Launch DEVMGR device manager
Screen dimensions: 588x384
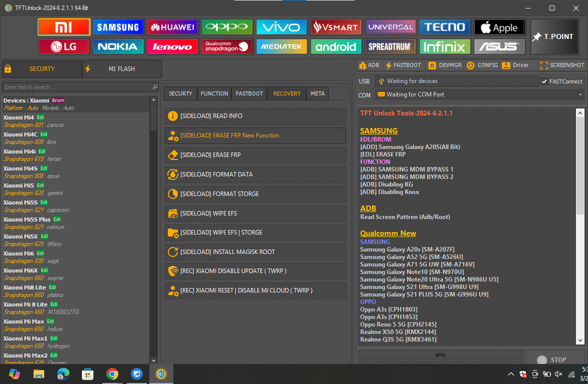click(x=444, y=65)
